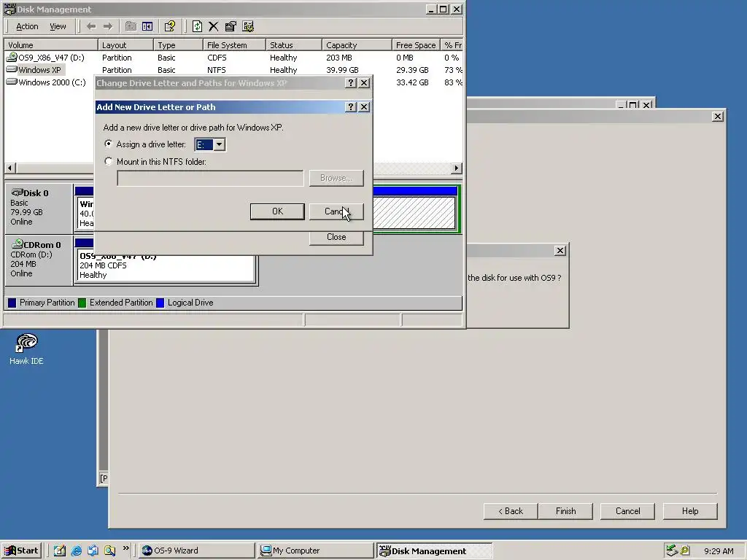The image size is (747, 560).
Task: Click the volume list right scroll arrow
Action: click(x=457, y=168)
